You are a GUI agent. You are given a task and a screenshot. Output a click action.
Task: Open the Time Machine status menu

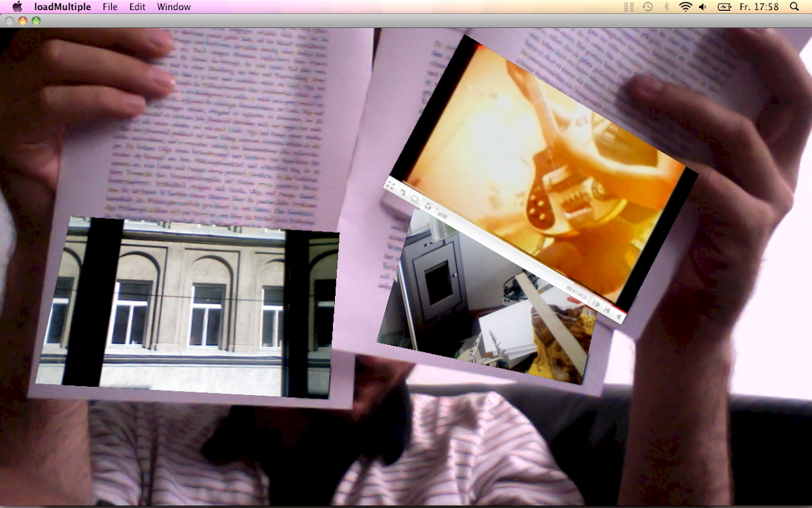click(x=648, y=7)
